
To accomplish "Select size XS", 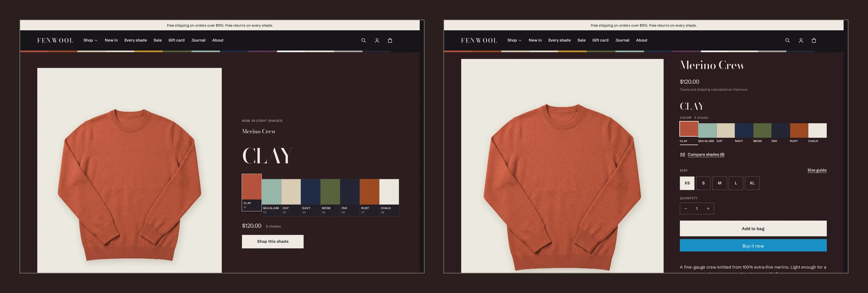I will 687,183.
